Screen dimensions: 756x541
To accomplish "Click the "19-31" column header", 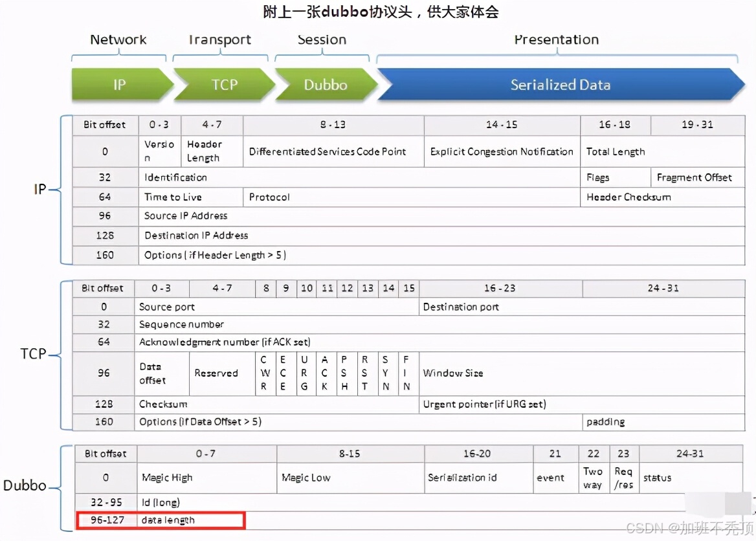I will [698, 125].
